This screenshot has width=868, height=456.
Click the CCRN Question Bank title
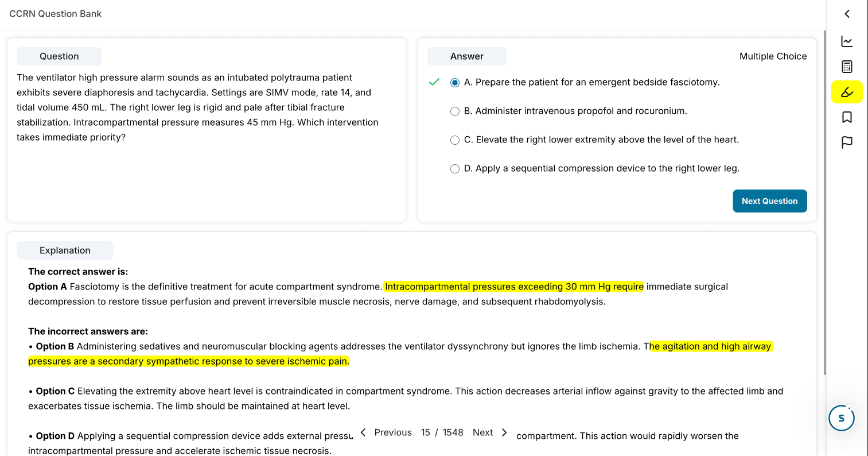pyautogui.click(x=55, y=13)
